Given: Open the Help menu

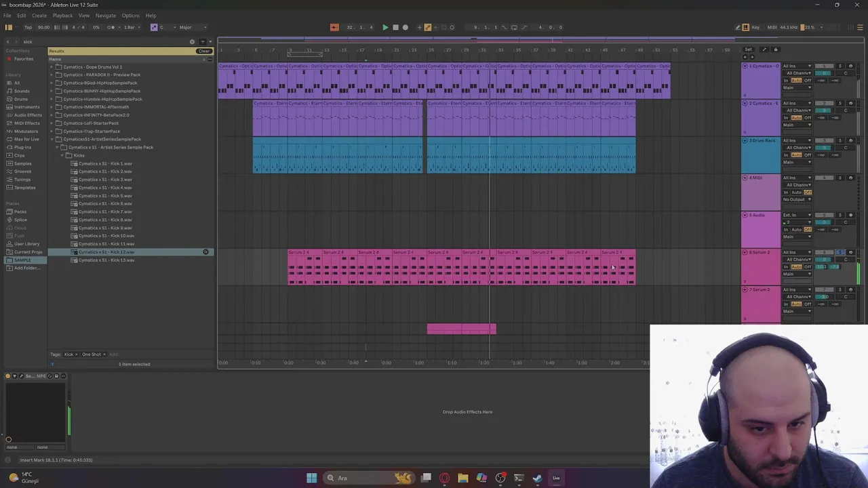Looking at the screenshot, I should pyautogui.click(x=151, y=16).
